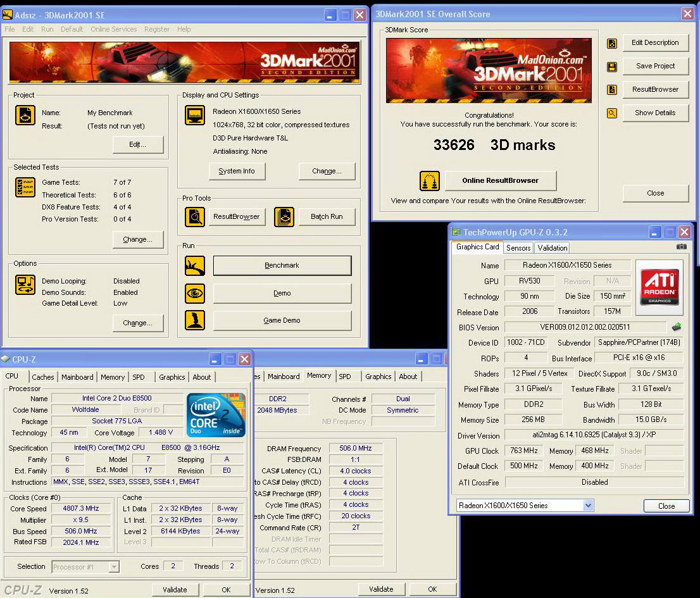Click the Edit Description icon in the Overall Score window
This screenshot has width=700, height=598.
612,43
